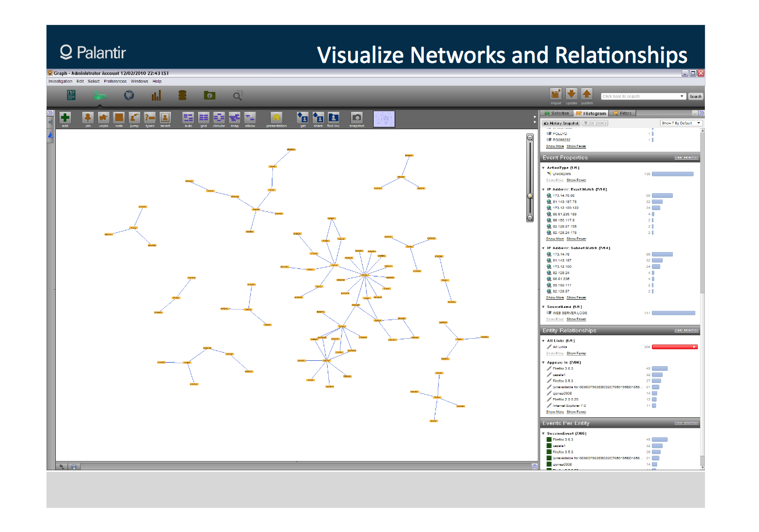Open the bar chart application icon
759x532 pixels.
pos(156,95)
